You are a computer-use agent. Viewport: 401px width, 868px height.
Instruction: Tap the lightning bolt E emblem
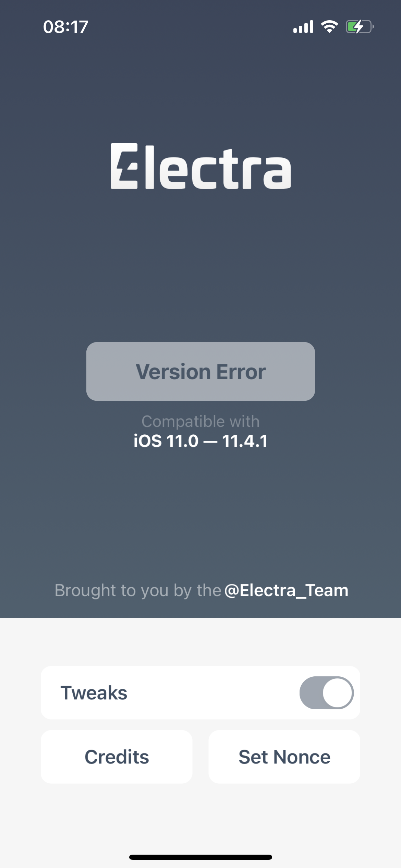click(x=124, y=166)
